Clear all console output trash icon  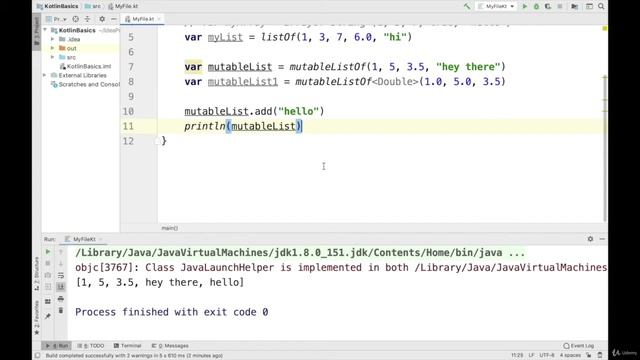(61, 311)
